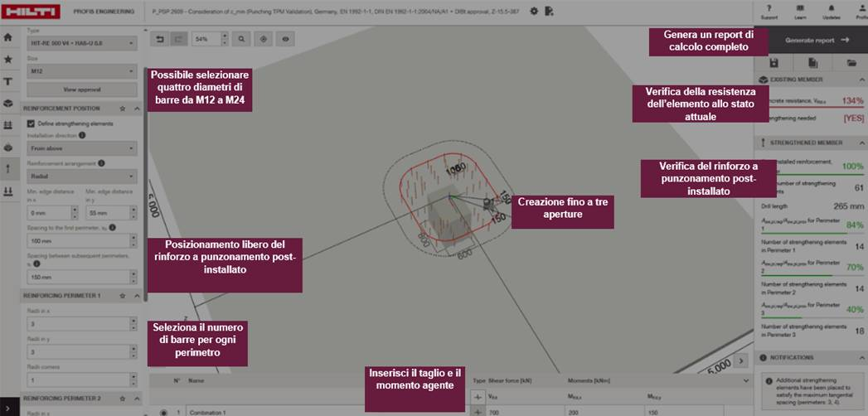
Task: Select the T-shaped section icon in sidebar
Action: 7,81
